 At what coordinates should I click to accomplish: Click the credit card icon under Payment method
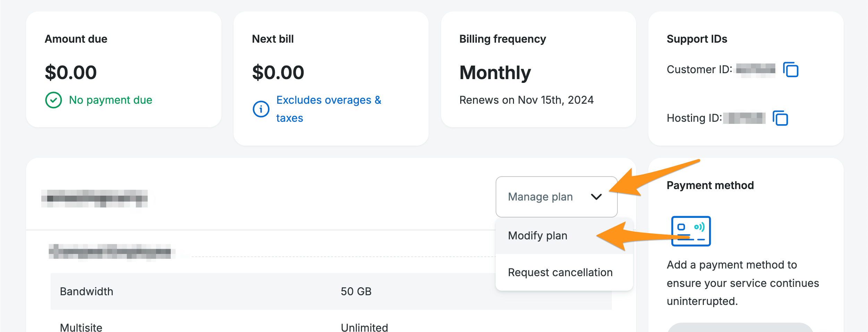(691, 231)
